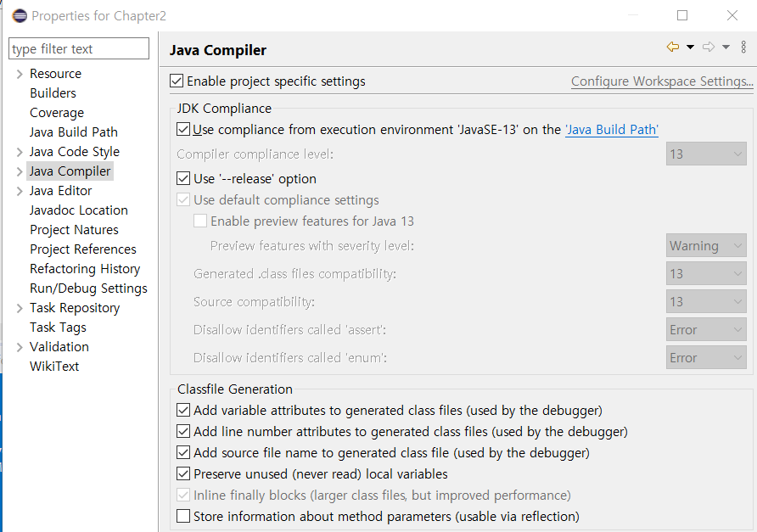
Task: Toggle Use default compliance settings checkbox
Action: (x=183, y=200)
